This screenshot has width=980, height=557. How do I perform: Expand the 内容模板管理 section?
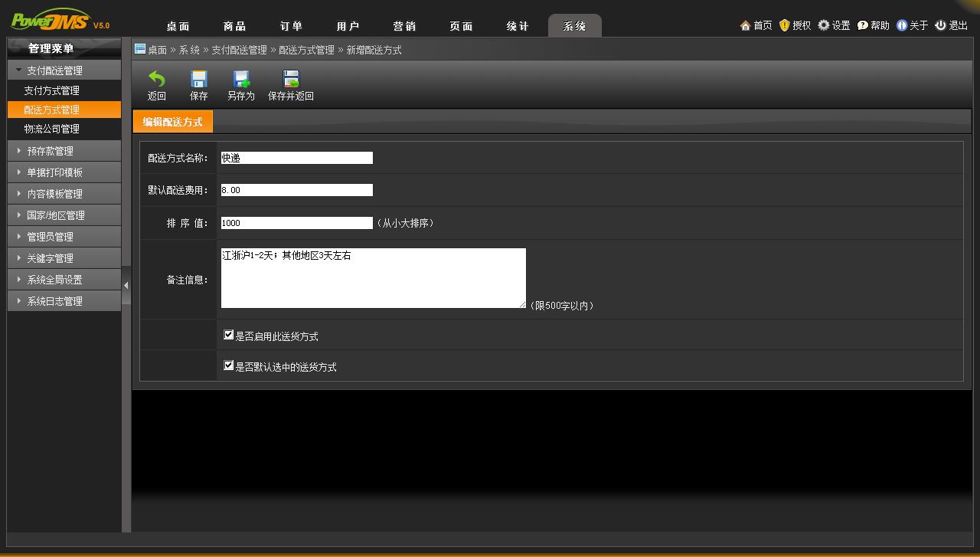[64, 194]
